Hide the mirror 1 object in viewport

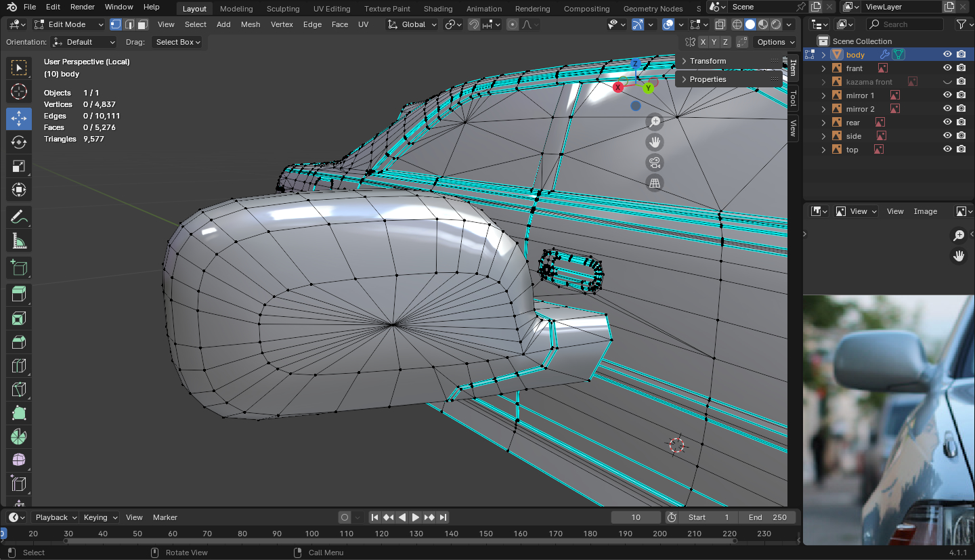(x=947, y=95)
